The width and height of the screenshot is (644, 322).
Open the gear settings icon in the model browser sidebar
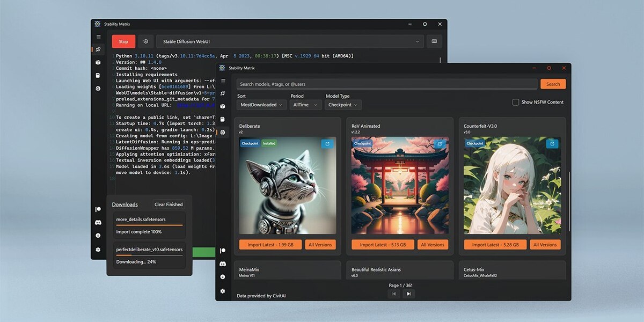coord(223,291)
